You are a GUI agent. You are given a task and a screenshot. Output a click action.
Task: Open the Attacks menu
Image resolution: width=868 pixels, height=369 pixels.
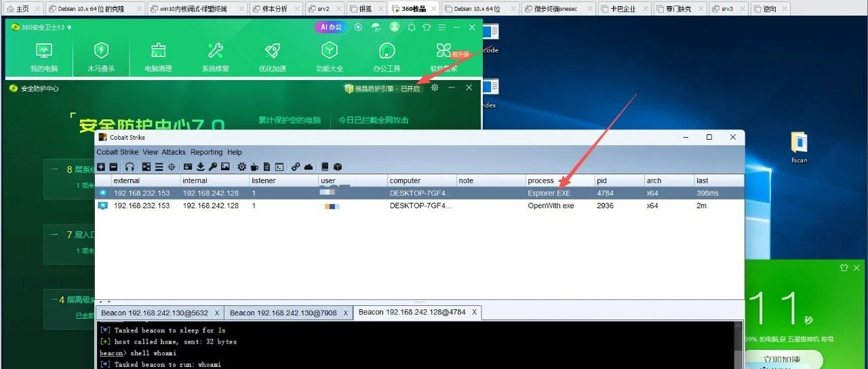click(174, 152)
